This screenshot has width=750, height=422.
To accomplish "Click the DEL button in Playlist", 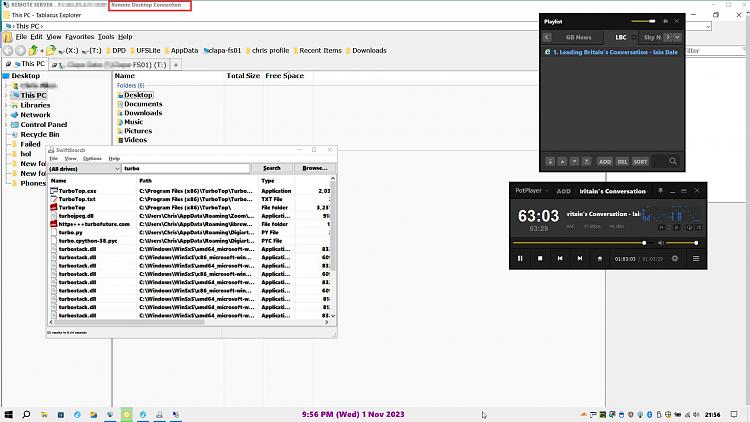I will [x=622, y=162].
